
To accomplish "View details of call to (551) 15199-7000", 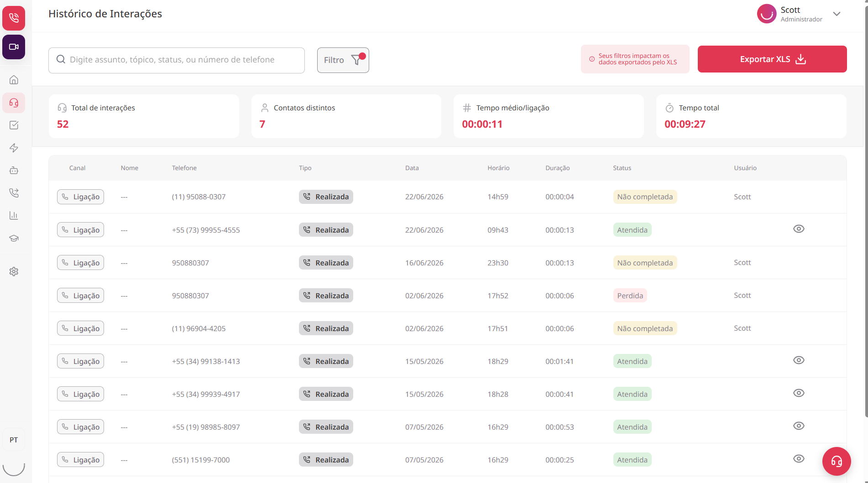I will point(799,459).
